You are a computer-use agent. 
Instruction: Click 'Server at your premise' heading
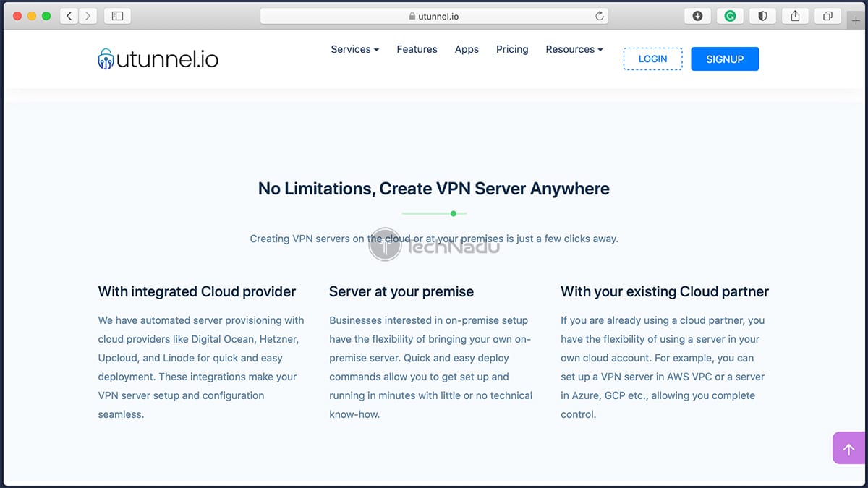tap(401, 292)
